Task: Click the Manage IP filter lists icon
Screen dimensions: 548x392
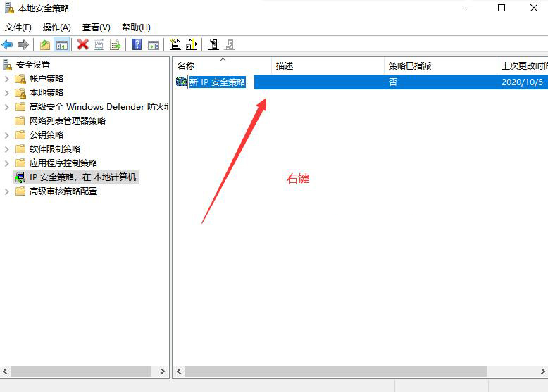Action: 191,44
